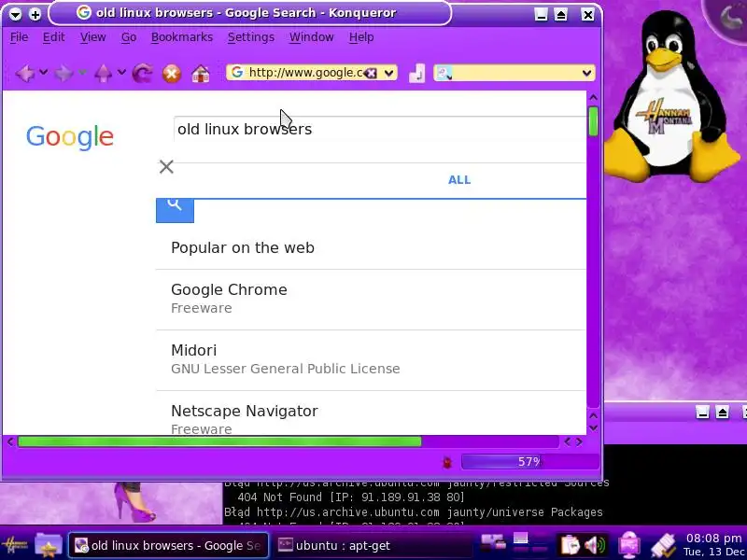
Task: Click the pen tool icon in tray
Action: click(663, 545)
